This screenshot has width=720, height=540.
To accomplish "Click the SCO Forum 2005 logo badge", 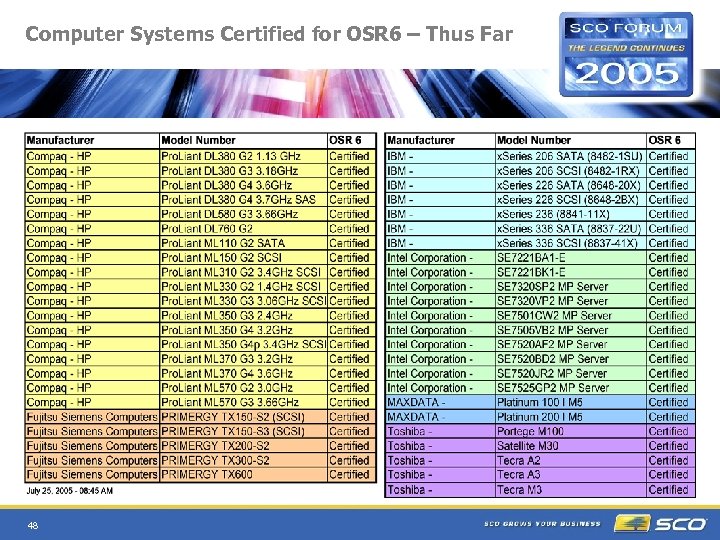I will tap(626, 54).
